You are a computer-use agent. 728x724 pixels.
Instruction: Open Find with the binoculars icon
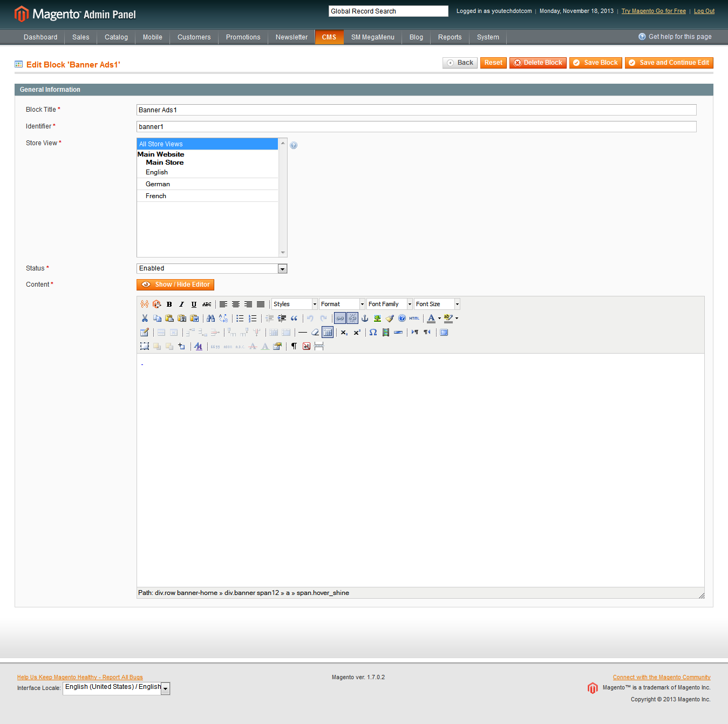click(x=210, y=318)
